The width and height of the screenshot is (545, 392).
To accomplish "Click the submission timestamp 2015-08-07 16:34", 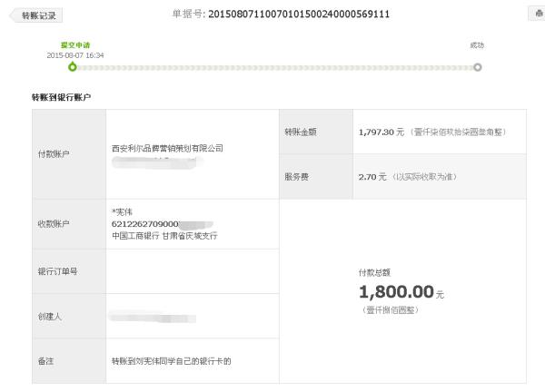I will [75, 55].
